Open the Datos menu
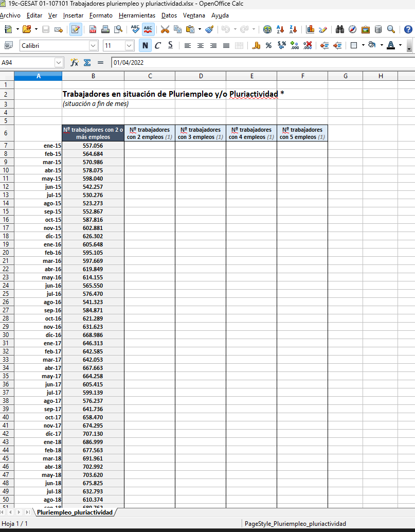Image resolution: width=415 pixels, height=532 pixels. (169, 15)
